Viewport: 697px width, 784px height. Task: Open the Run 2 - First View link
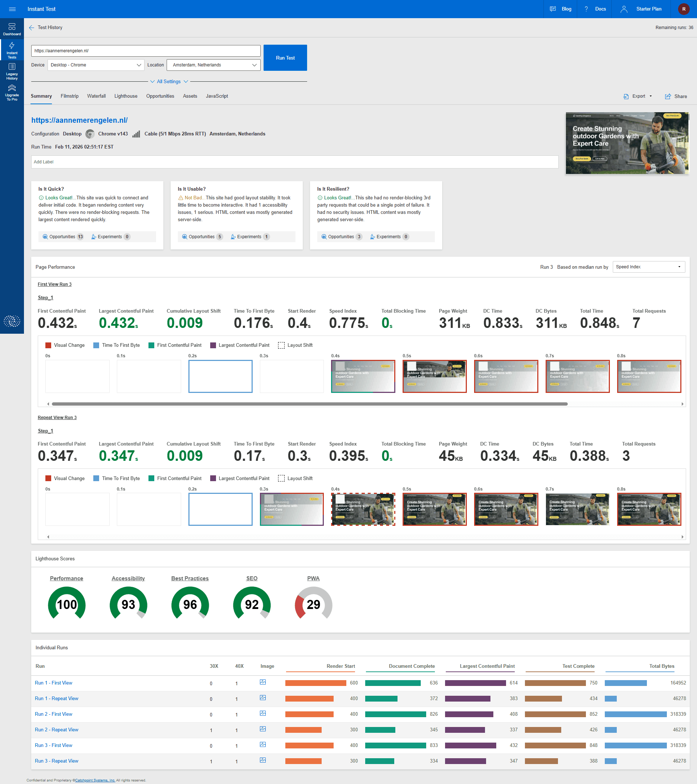[54, 714]
